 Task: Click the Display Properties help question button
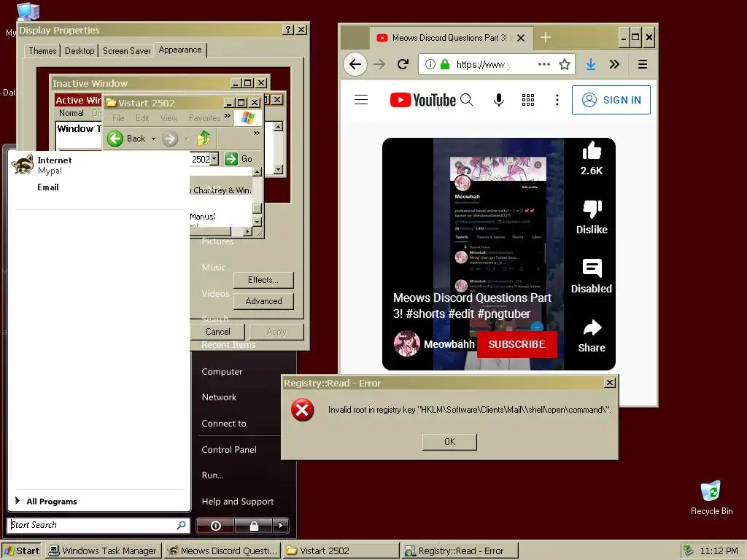click(287, 29)
